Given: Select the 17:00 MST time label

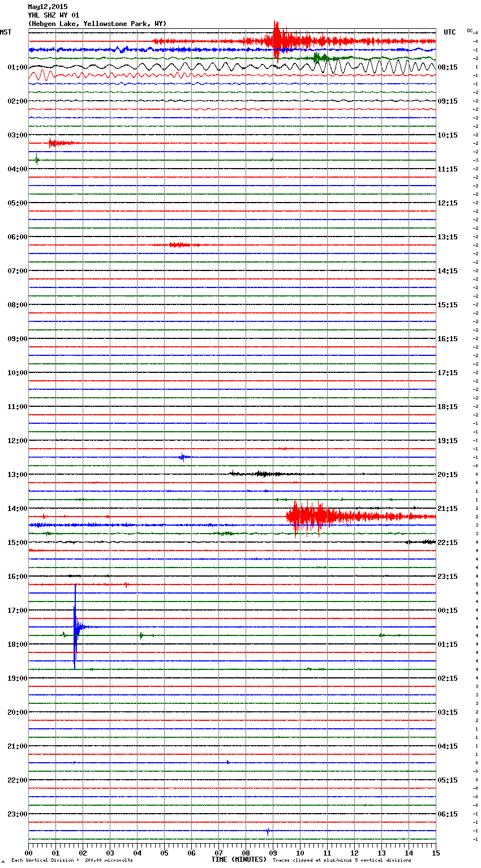Looking at the screenshot, I should click(x=18, y=611).
